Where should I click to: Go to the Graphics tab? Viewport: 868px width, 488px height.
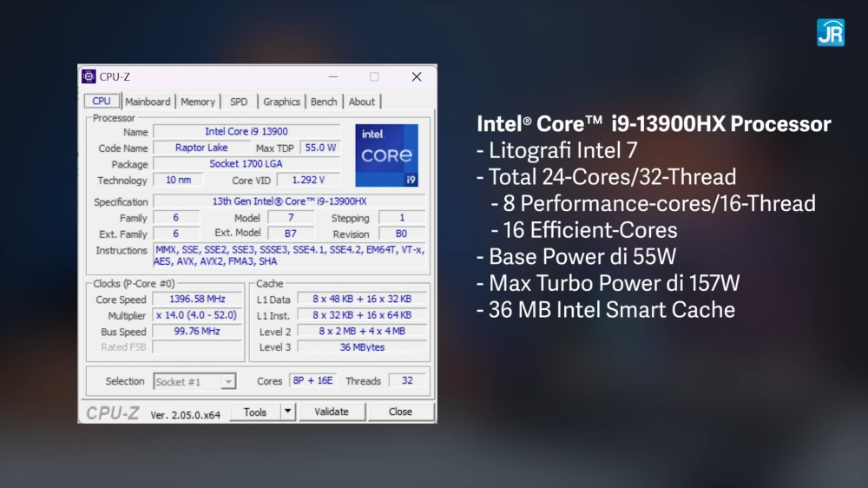(281, 102)
